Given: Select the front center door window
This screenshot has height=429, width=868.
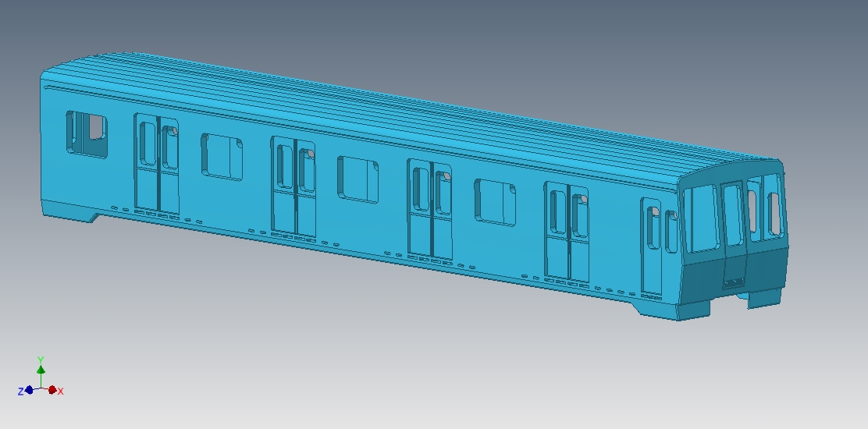Looking at the screenshot, I should coord(734,215).
